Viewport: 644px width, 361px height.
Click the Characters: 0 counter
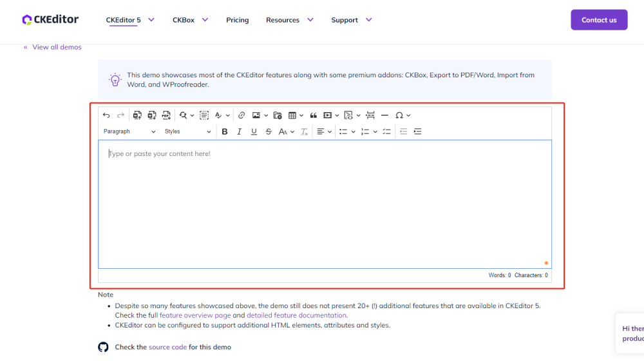[531, 275]
